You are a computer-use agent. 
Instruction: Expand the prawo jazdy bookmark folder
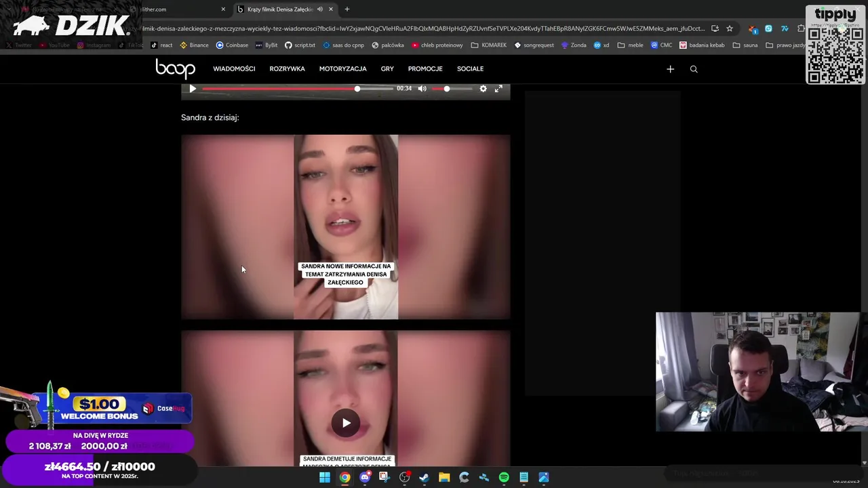coord(786,45)
